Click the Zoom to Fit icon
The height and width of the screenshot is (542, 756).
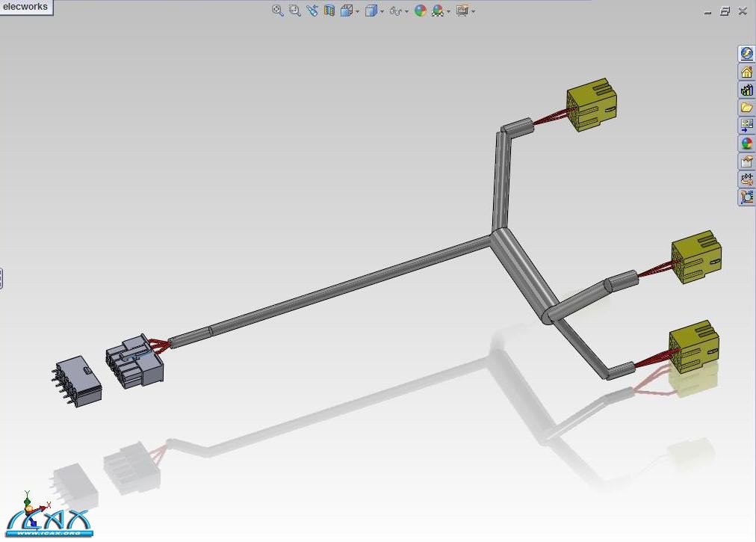coord(277,10)
